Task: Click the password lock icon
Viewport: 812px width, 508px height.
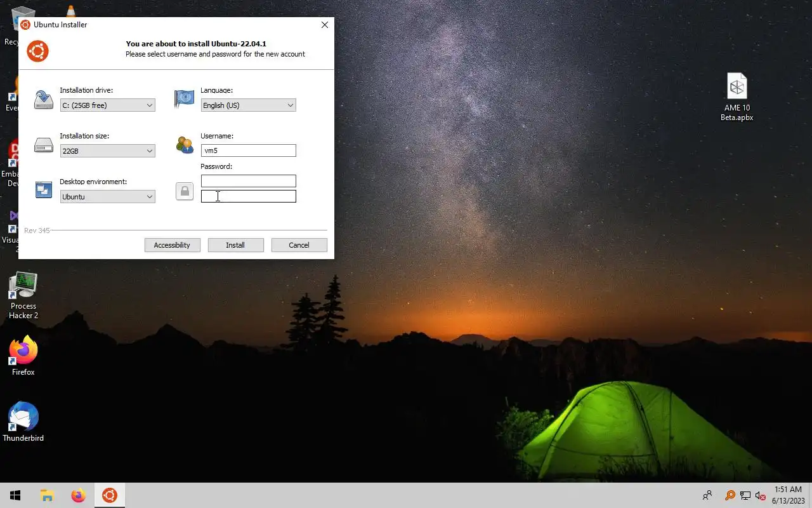Action: coord(185,191)
